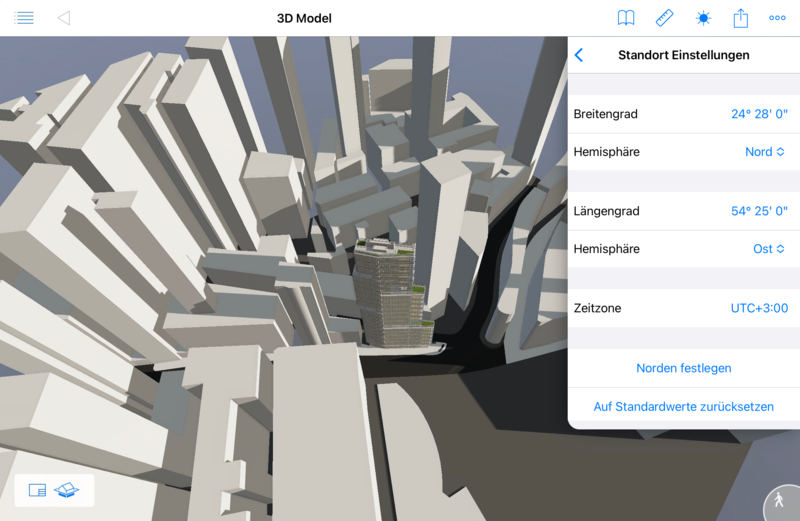Open the navigation list menu icon
800x521 pixels.
coord(23,18)
